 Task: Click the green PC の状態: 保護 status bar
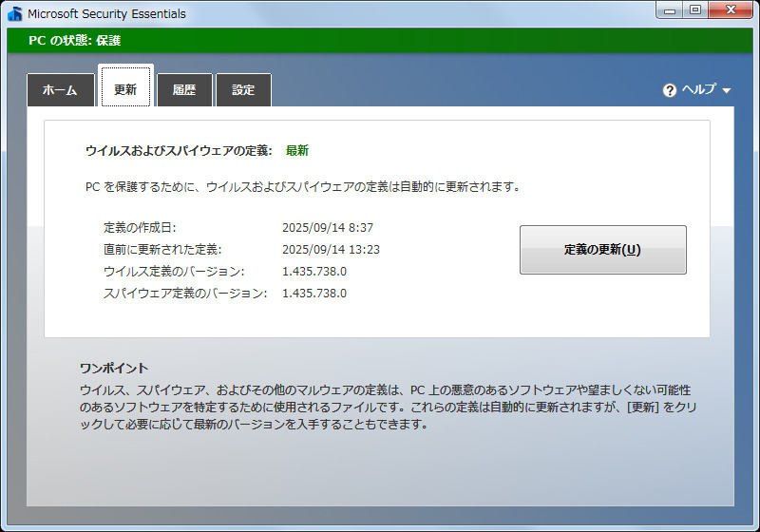pos(380,41)
